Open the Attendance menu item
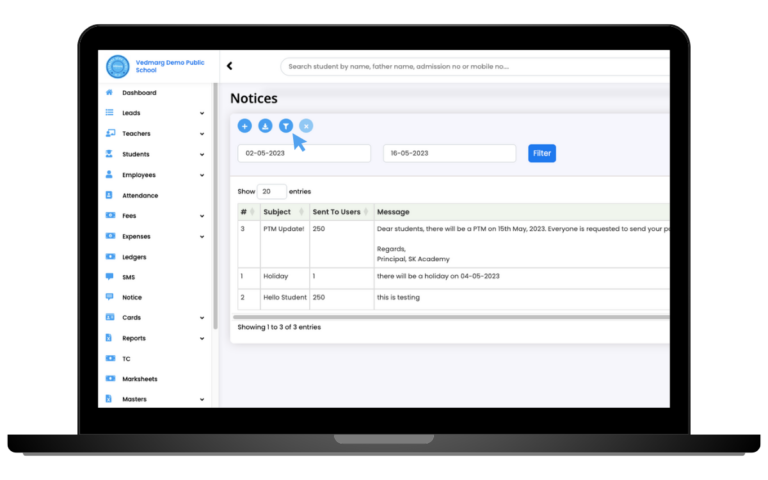 pyautogui.click(x=140, y=195)
